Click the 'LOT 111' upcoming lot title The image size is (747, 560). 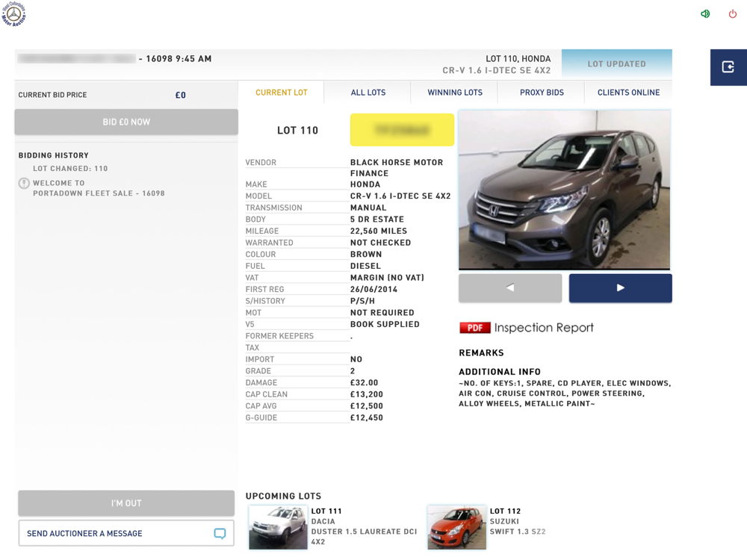point(326,511)
